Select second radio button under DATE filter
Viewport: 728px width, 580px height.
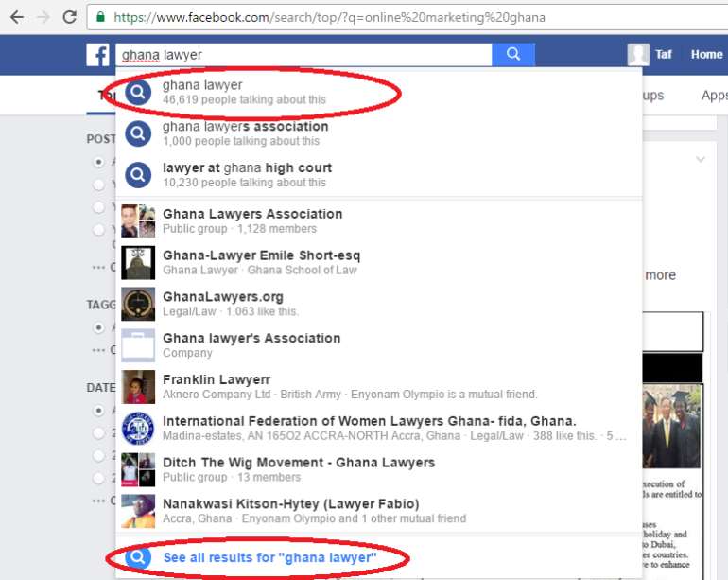(x=98, y=432)
